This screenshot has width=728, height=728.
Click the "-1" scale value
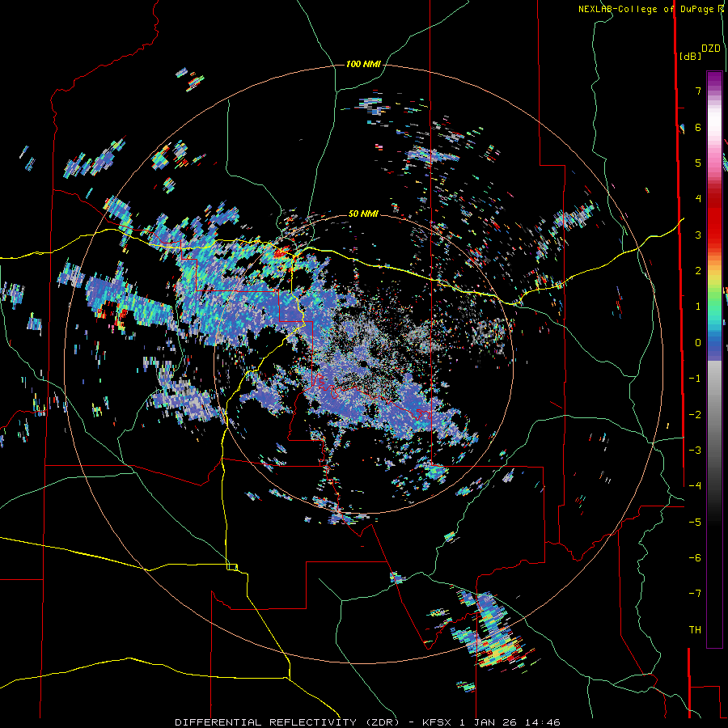pos(695,379)
